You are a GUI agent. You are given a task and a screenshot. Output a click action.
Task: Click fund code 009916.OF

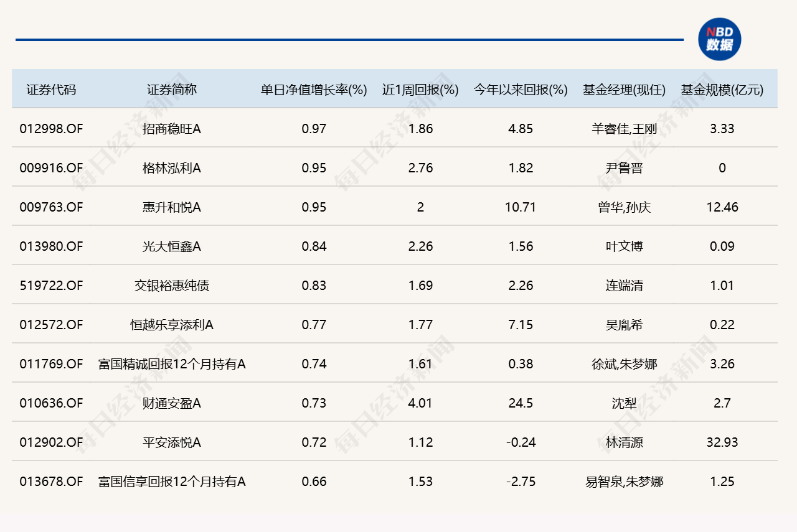pos(51,168)
